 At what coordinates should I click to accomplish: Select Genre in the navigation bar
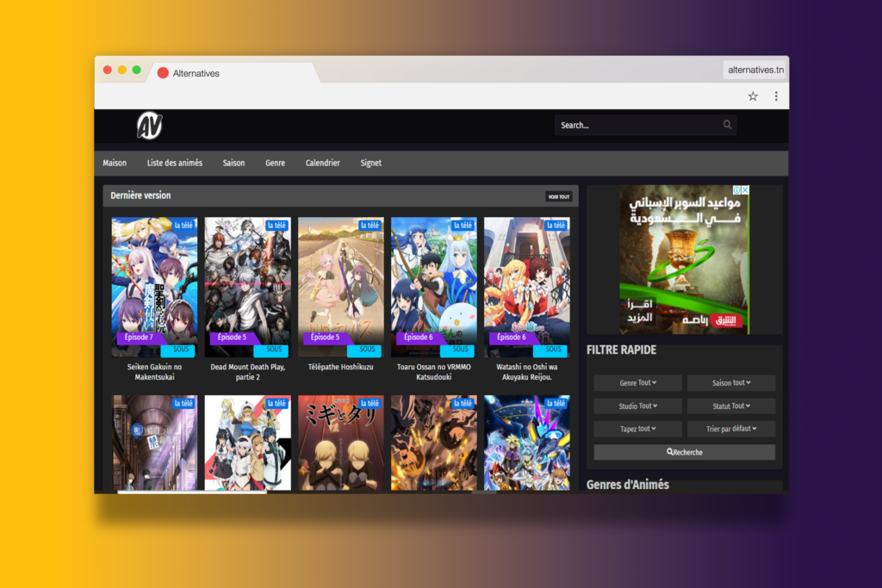(275, 163)
